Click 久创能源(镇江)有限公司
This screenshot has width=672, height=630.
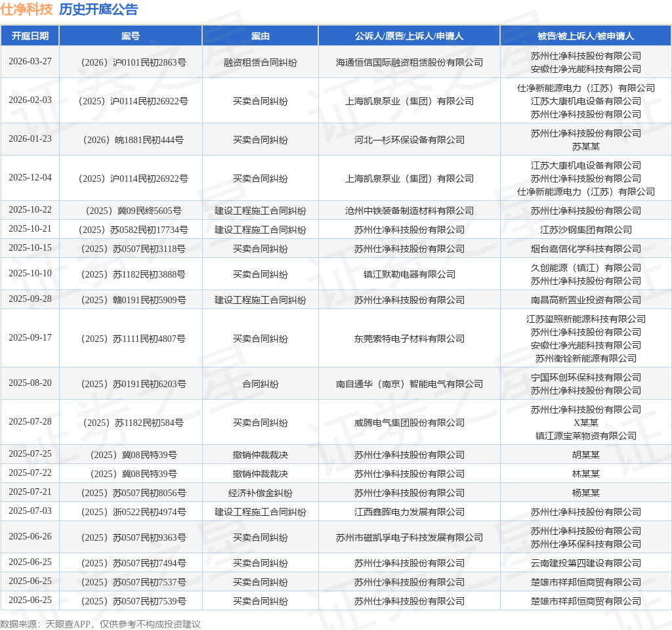tap(586, 268)
